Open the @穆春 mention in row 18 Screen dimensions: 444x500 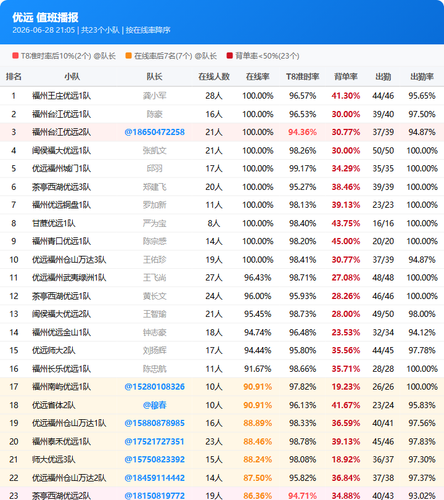click(x=154, y=405)
